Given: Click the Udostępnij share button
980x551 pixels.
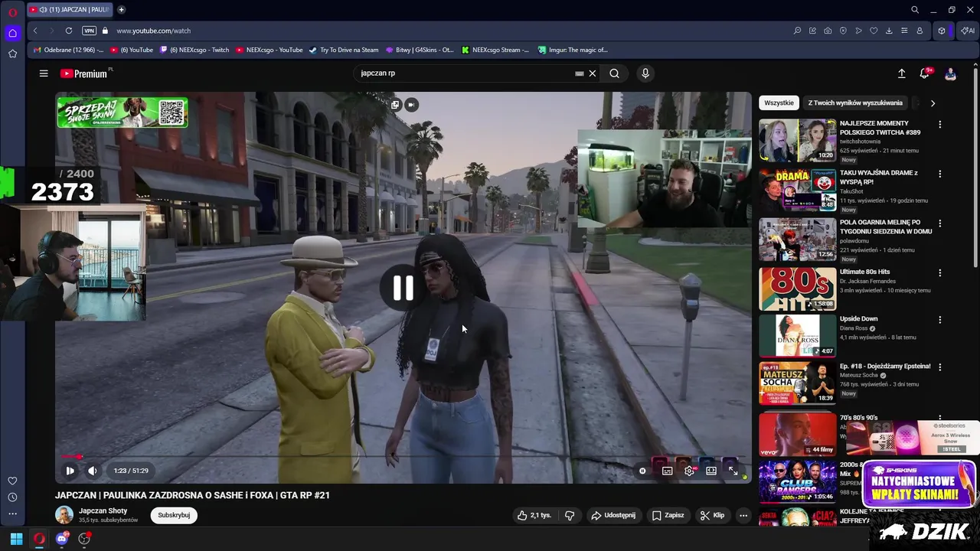Looking at the screenshot, I should click(x=612, y=515).
